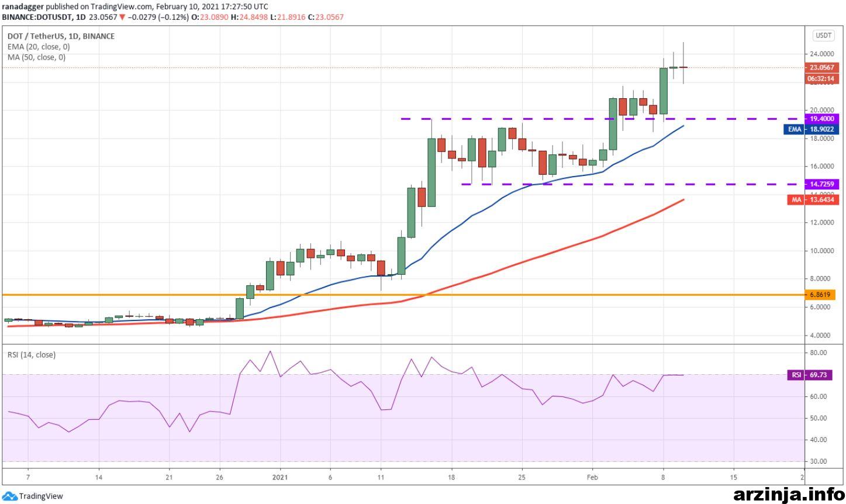The height and width of the screenshot is (504, 846).
Task: Click the ranadagger author name
Action: point(22,6)
